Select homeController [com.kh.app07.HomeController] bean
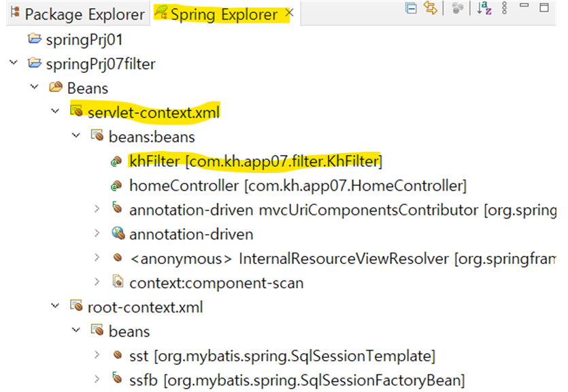Viewport: 568px width, 392px height. [x=298, y=186]
